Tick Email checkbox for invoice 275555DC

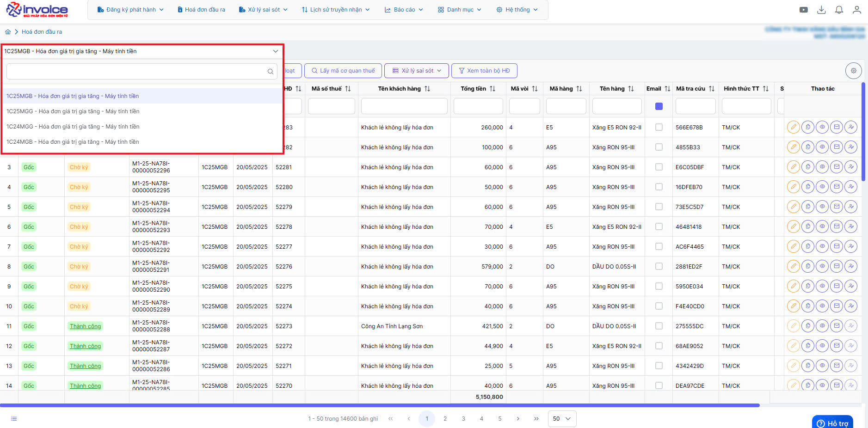point(659,326)
